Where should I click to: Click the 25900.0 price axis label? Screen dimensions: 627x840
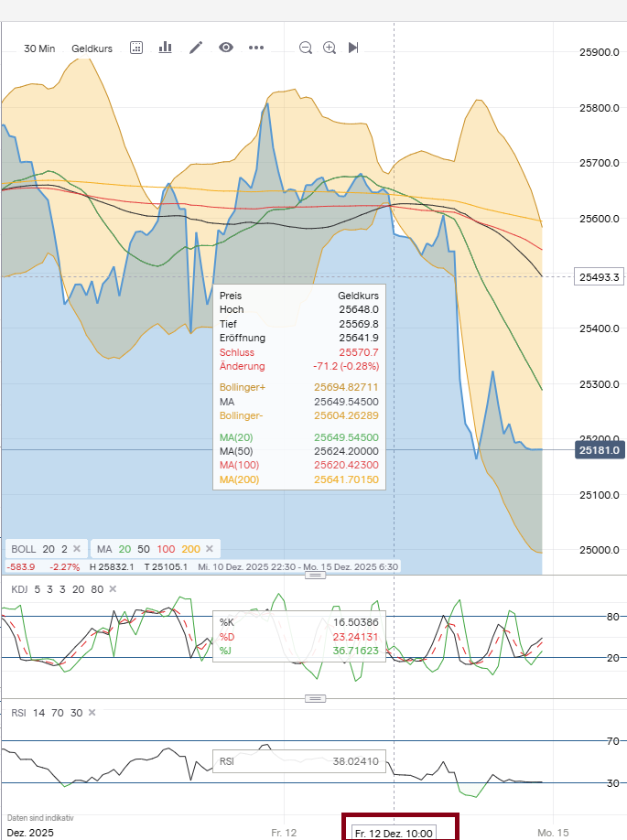click(x=600, y=52)
